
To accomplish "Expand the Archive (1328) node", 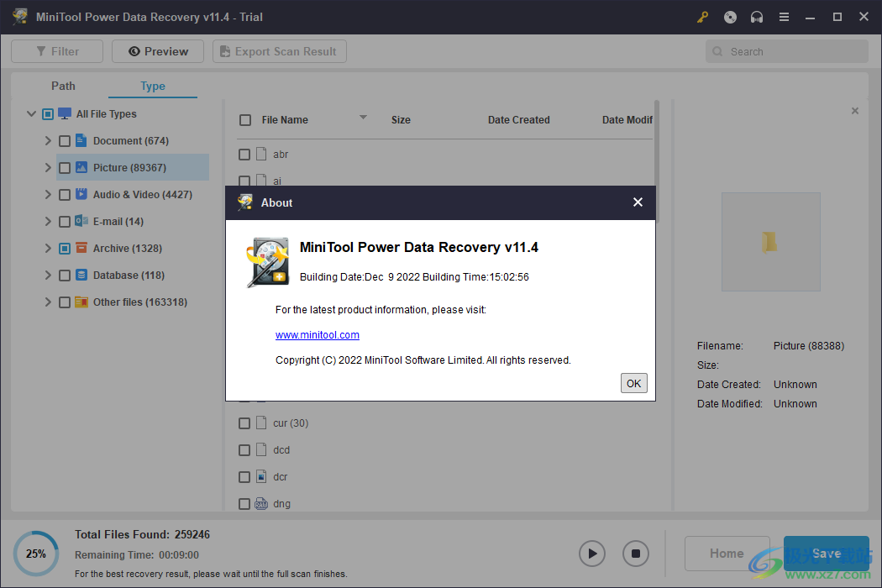I will tap(48, 248).
